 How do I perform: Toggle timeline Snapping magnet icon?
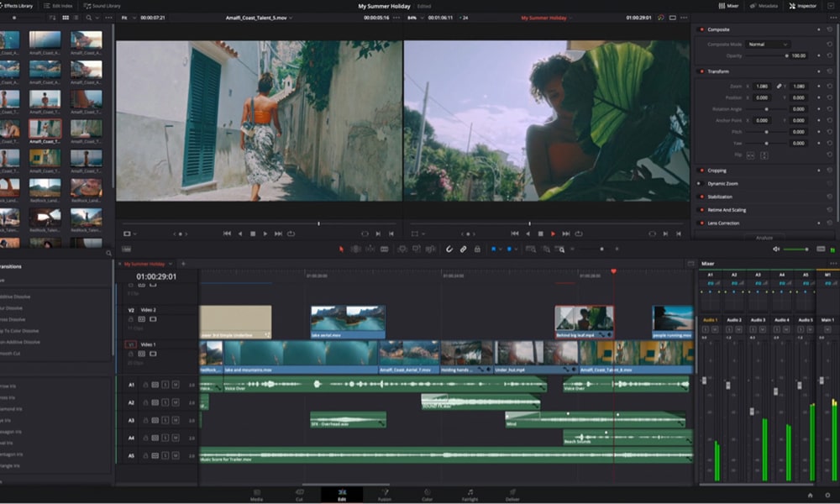[x=449, y=249]
